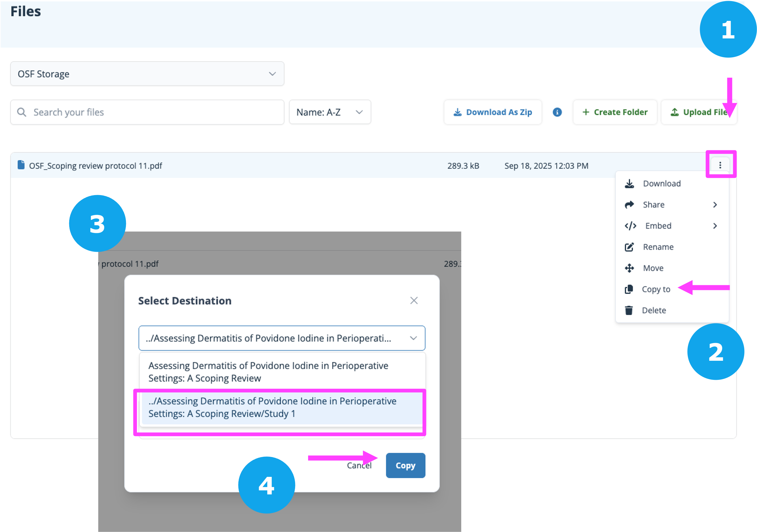Click the Move arrows icon
Screen dimensions: 757x532
coord(629,268)
